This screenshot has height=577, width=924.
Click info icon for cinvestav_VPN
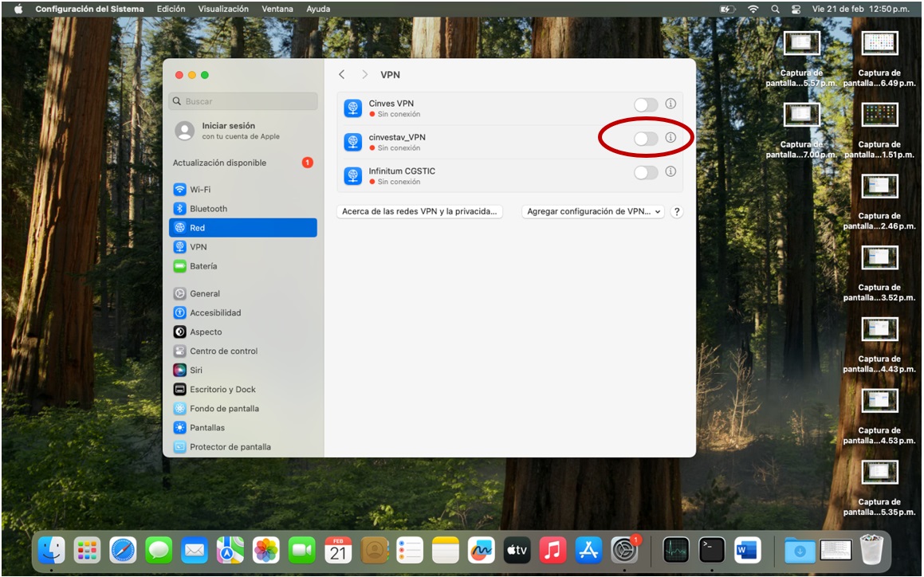pos(670,138)
